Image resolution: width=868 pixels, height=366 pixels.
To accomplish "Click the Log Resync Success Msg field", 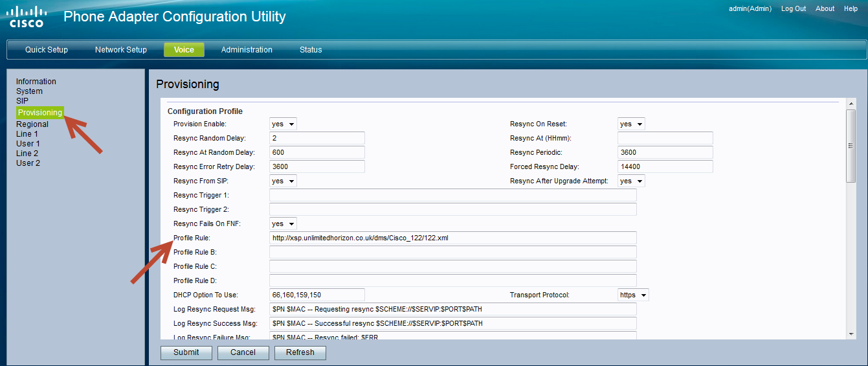I will [x=453, y=323].
